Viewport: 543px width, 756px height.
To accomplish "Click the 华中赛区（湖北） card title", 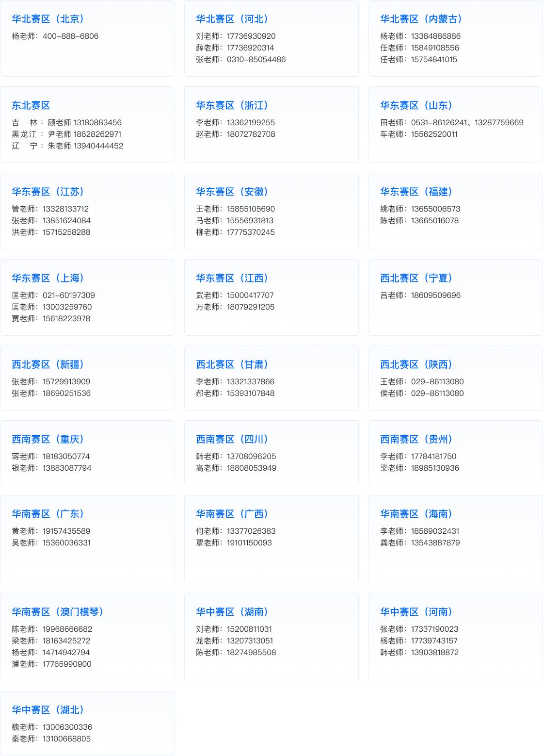I will click(x=48, y=710).
